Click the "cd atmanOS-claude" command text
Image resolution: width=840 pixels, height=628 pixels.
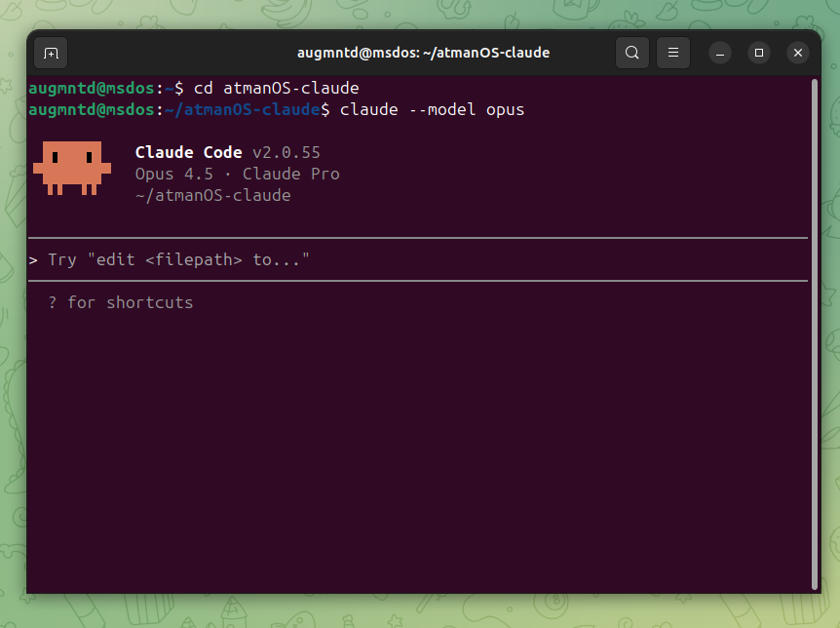tap(277, 88)
